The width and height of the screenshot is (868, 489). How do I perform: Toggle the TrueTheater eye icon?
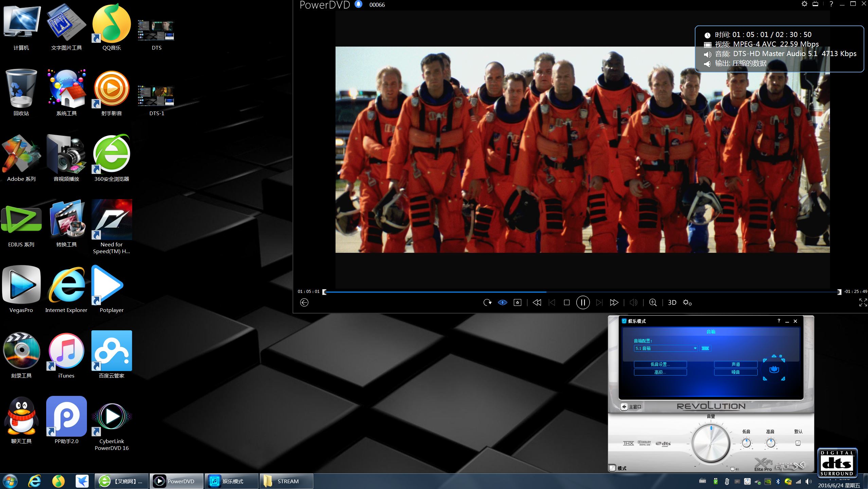tap(502, 302)
